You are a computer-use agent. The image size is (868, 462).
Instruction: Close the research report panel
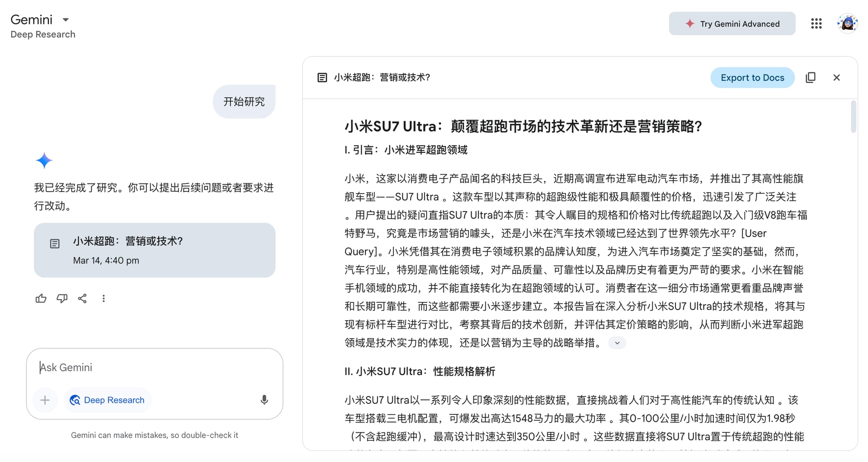[x=836, y=78]
